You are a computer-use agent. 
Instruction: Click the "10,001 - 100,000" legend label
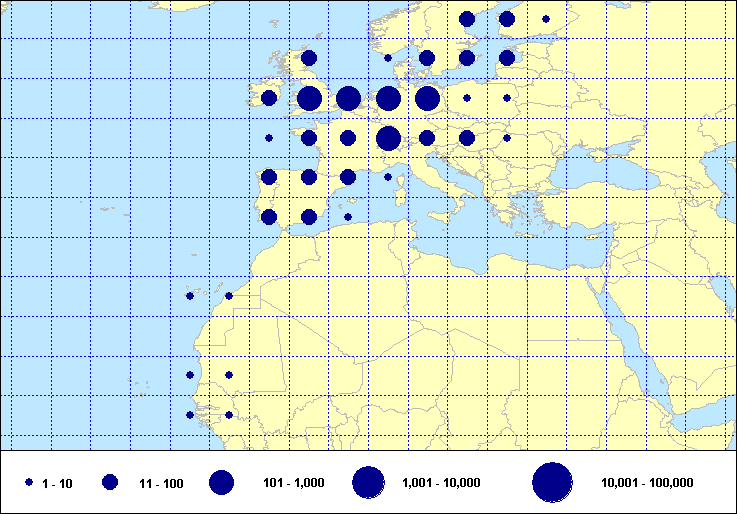pos(647,484)
